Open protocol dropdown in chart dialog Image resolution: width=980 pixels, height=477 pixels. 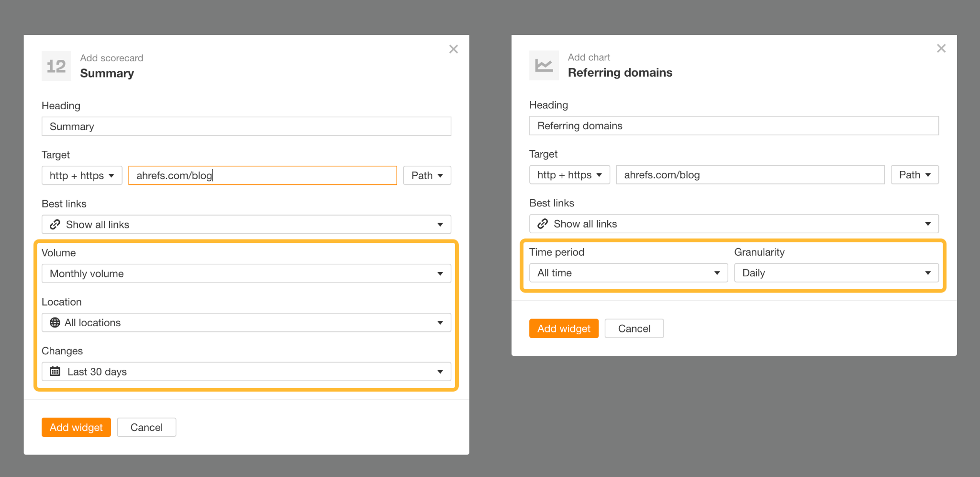(569, 175)
